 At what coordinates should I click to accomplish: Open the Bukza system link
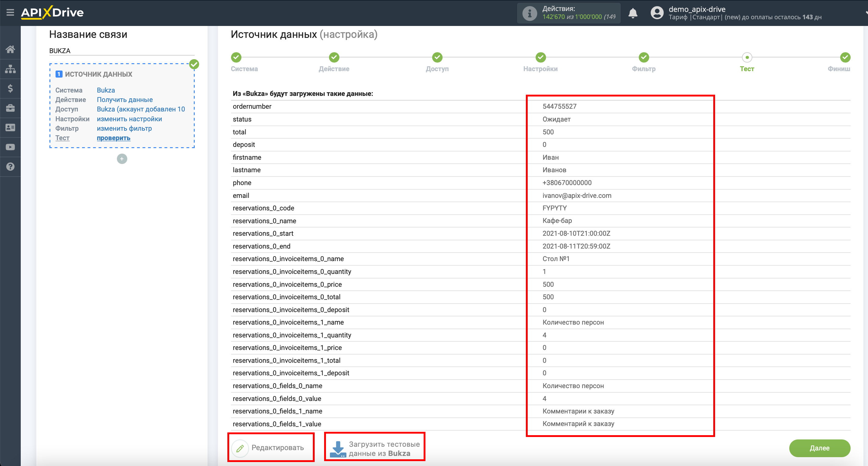pos(106,90)
